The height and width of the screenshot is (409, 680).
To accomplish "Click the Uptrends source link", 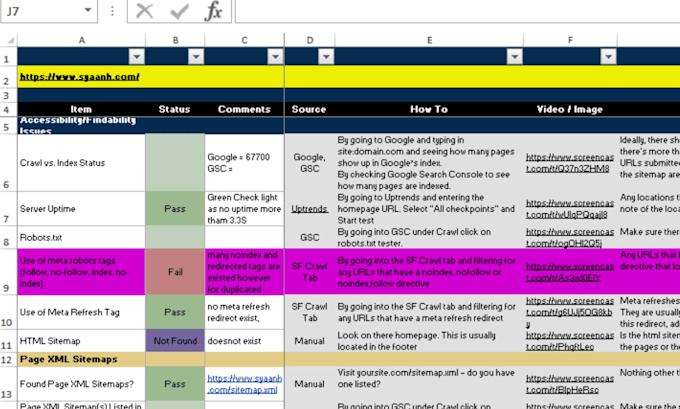I will (x=309, y=209).
